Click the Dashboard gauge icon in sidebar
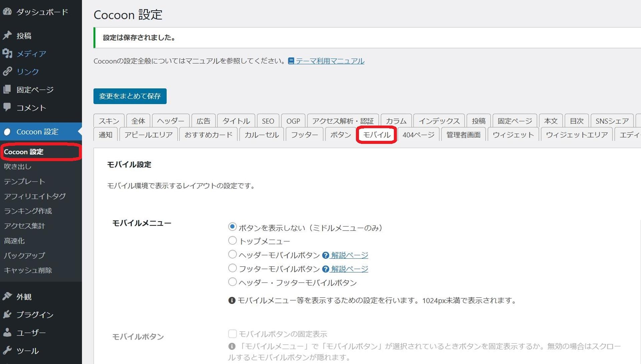Image resolution: width=641 pixels, height=364 pixels. (7, 12)
